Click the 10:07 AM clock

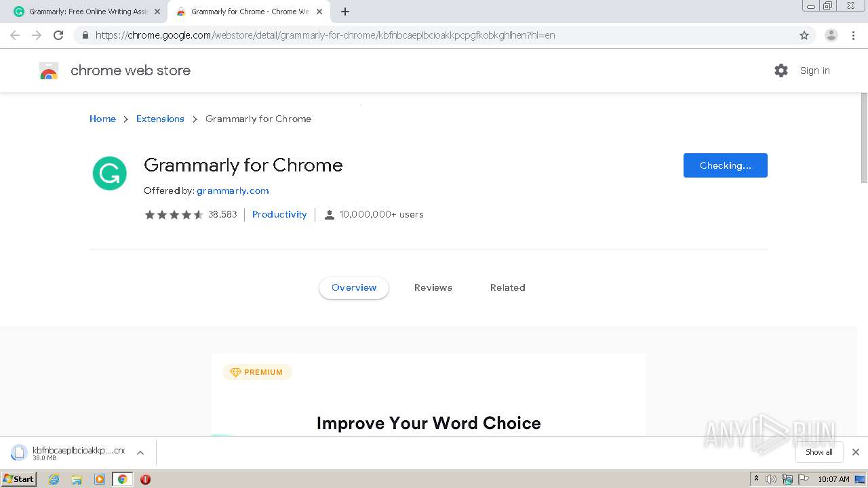coord(833,479)
